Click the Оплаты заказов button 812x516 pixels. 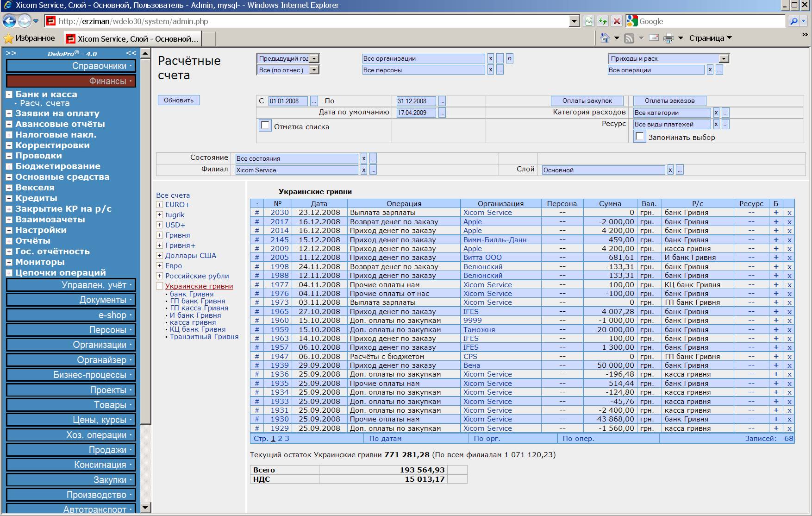[669, 101]
